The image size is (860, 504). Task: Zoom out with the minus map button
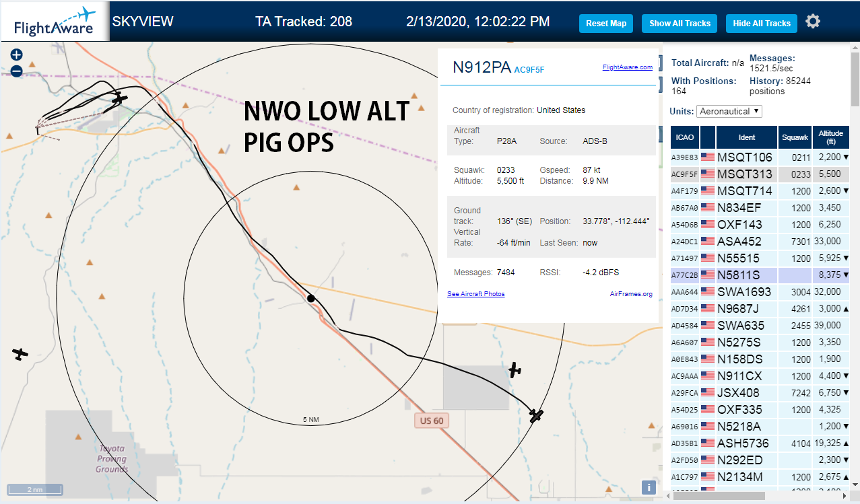click(17, 71)
